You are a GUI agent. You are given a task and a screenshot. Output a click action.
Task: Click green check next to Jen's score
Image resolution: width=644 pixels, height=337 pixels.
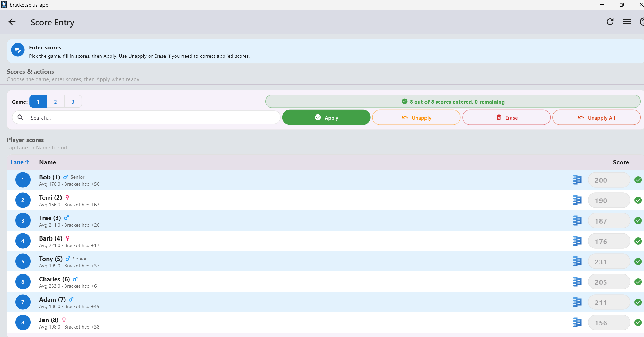pos(638,323)
